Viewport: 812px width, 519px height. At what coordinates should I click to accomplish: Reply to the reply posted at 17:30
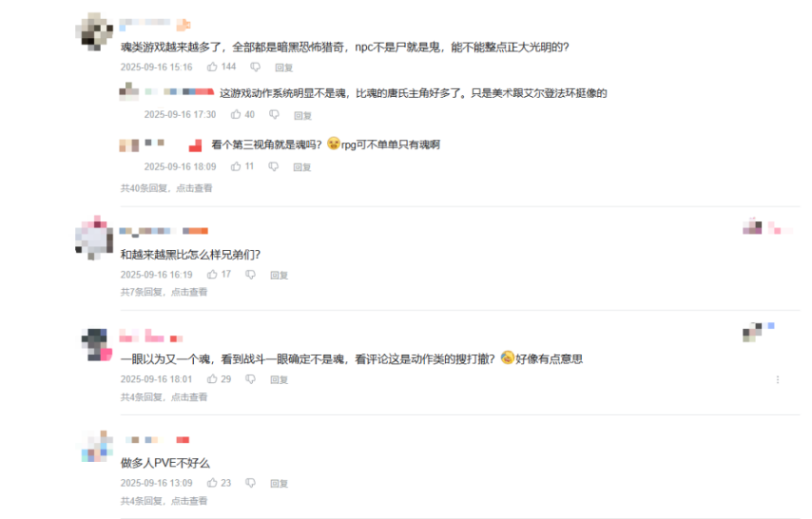[303, 115]
